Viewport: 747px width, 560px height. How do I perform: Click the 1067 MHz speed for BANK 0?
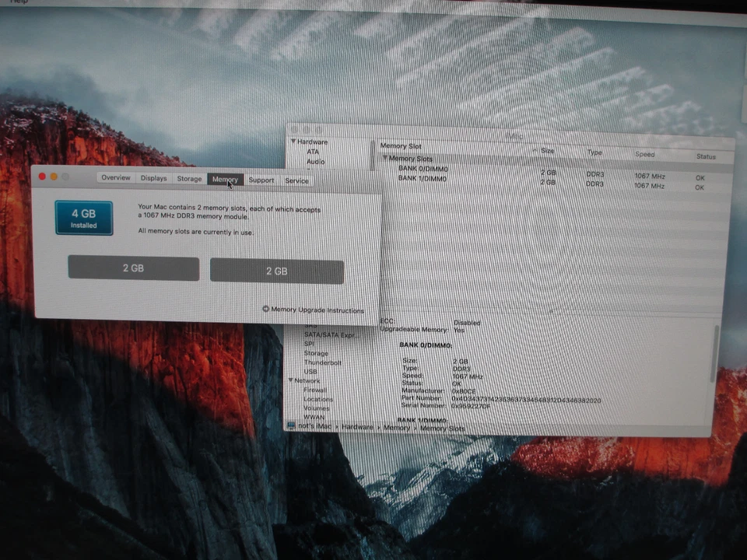point(649,177)
